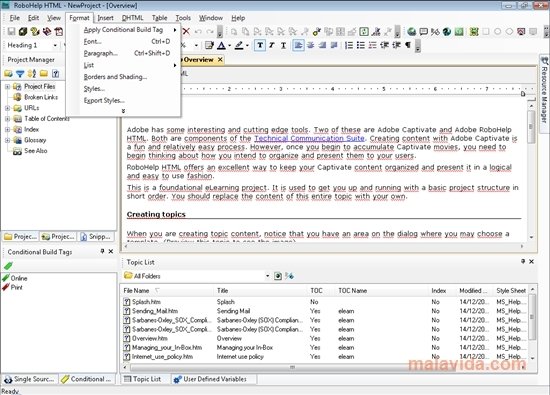Click the new topic icon in Project Manager
Viewport: 550px width, 395px height.
[55, 74]
